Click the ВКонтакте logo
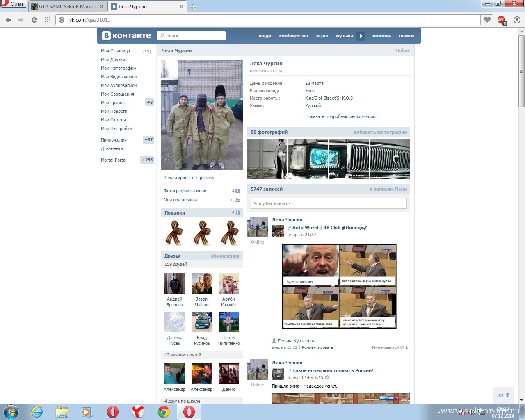 pos(126,36)
